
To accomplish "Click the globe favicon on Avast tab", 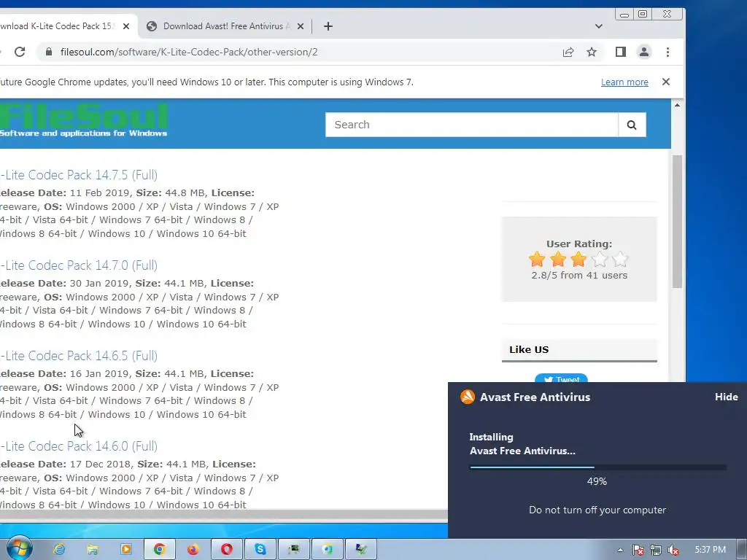I will point(152,26).
